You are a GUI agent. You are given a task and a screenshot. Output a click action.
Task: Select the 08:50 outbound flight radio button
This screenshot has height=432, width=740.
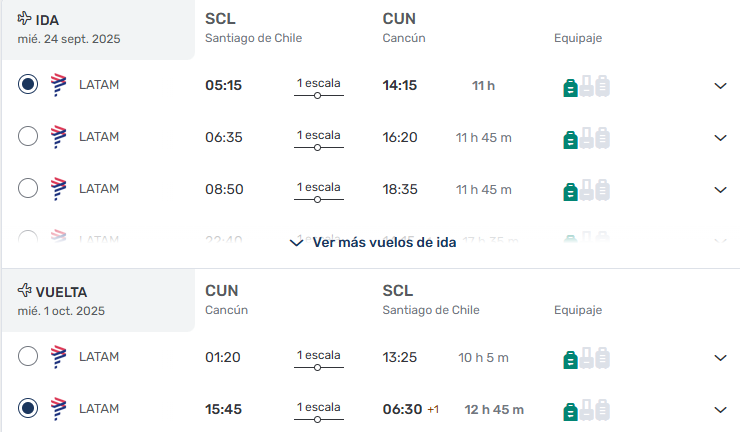pyautogui.click(x=28, y=188)
